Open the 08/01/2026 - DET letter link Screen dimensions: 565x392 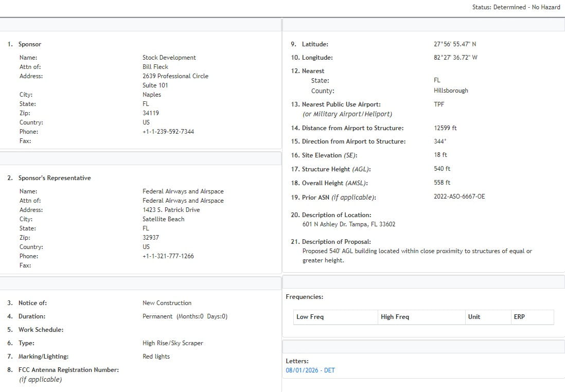coord(310,370)
